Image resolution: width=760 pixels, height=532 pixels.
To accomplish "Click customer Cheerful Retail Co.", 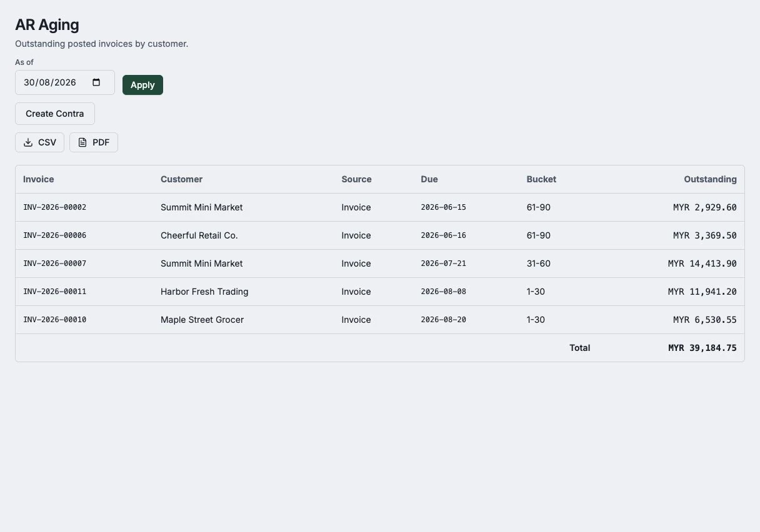I will (x=199, y=235).
